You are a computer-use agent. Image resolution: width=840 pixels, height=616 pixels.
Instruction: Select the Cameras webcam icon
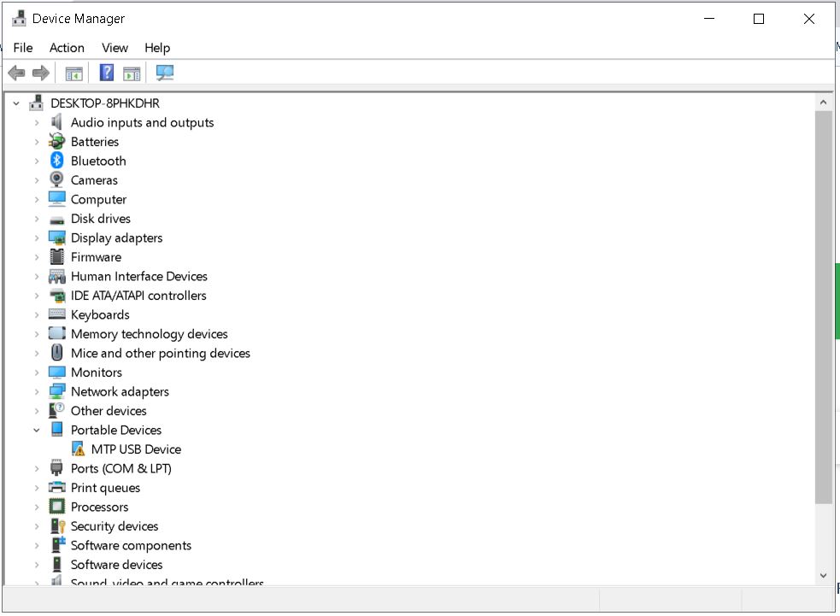[56, 179]
